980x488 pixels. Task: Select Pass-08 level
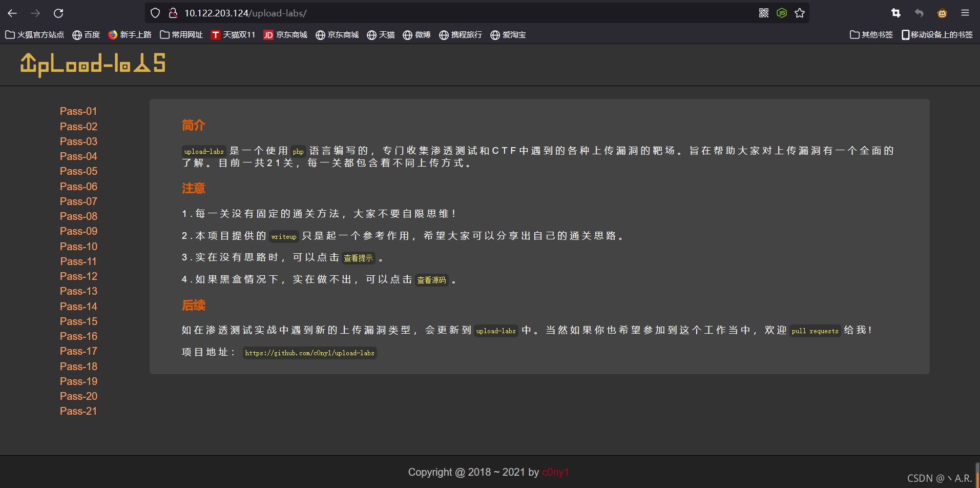[x=78, y=216]
